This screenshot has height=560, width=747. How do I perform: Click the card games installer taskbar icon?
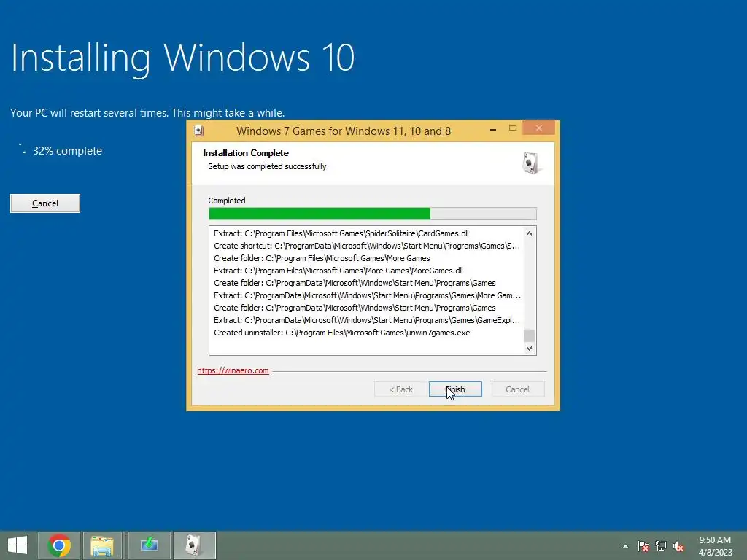(194, 545)
